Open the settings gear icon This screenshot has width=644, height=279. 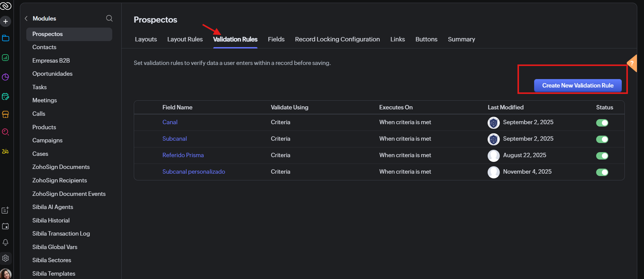[6, 258]
